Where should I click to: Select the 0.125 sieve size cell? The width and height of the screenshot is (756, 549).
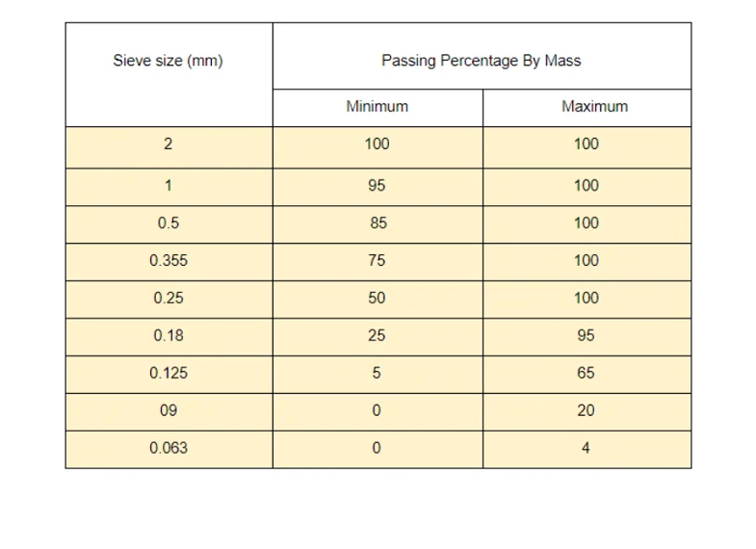point(169,375)
